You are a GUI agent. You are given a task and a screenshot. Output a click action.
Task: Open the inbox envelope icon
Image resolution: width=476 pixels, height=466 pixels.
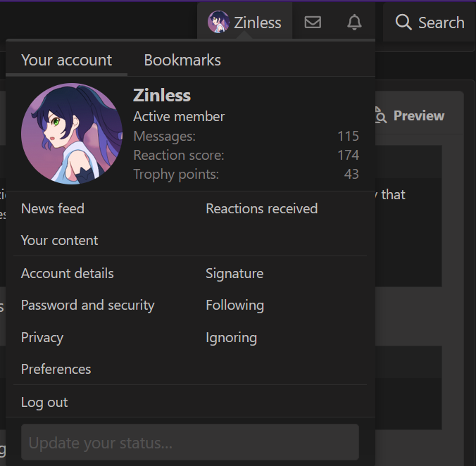tap(313, 23)
